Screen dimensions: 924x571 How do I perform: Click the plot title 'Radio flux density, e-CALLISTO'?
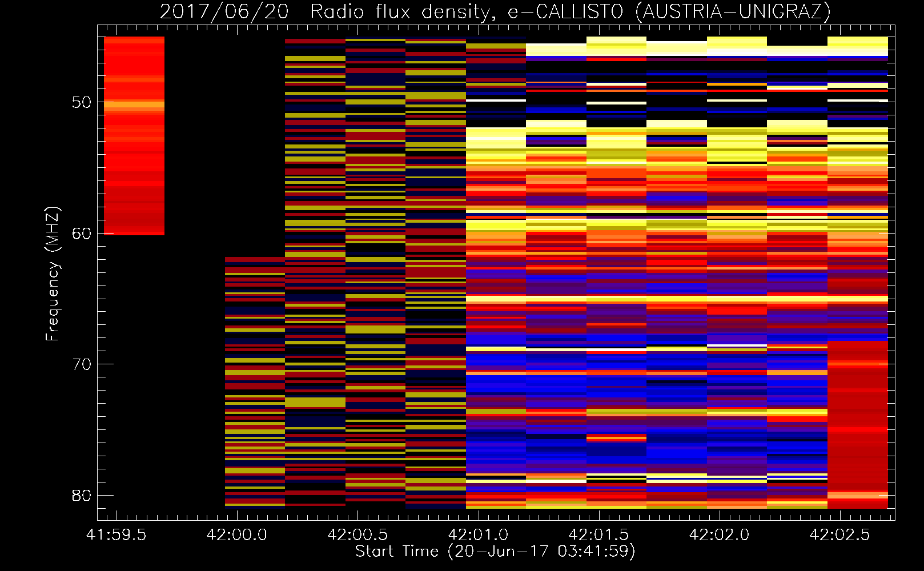[x=467, y=12]
